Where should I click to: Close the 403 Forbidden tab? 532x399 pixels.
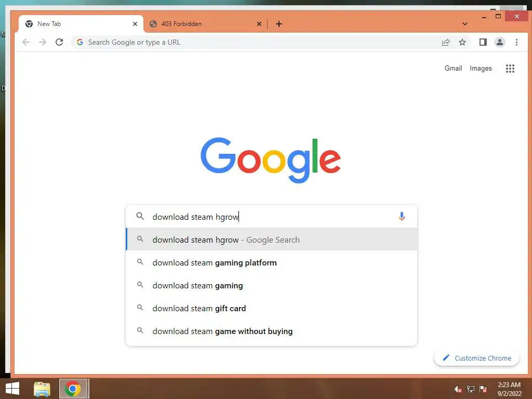pyautogui.click(x=259, y=24)
